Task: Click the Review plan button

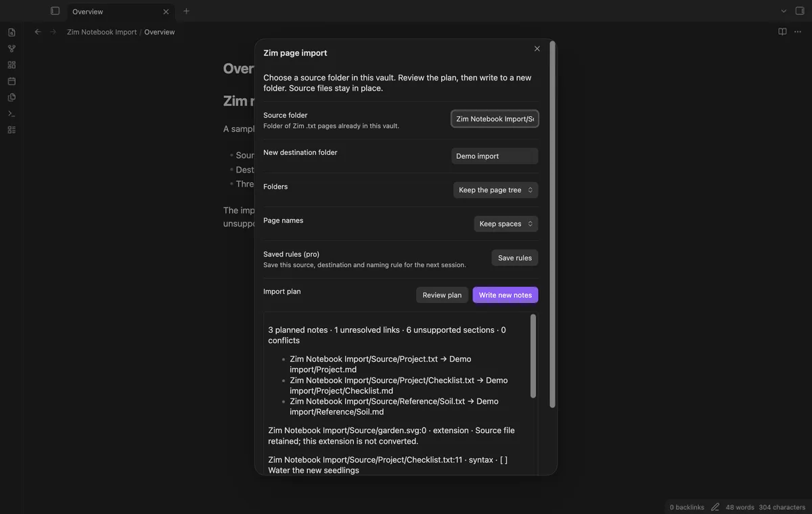Action: [442, 295]
